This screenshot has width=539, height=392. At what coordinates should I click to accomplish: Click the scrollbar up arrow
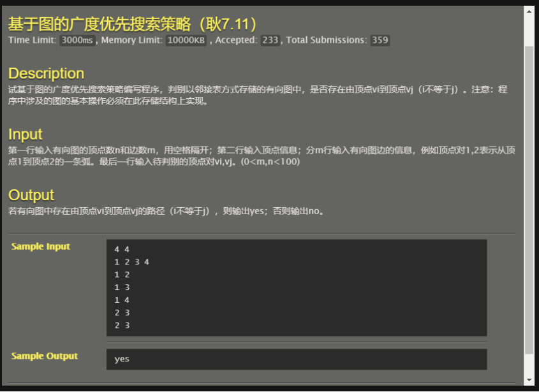529,11
